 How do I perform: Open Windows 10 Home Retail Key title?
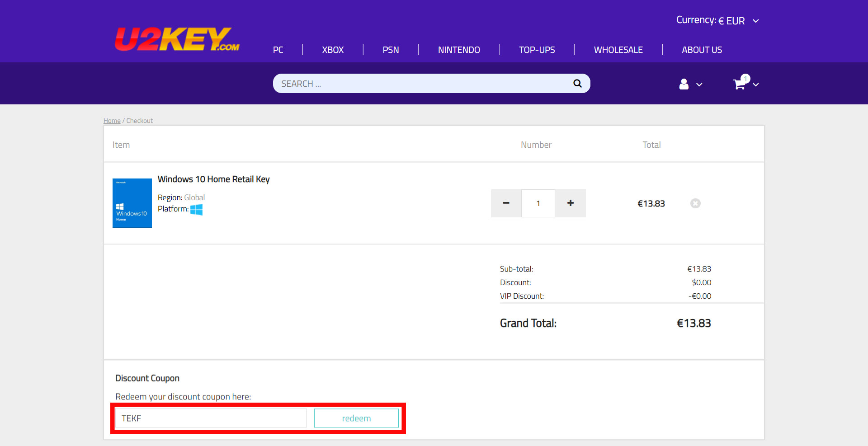[x=213, y=179]
